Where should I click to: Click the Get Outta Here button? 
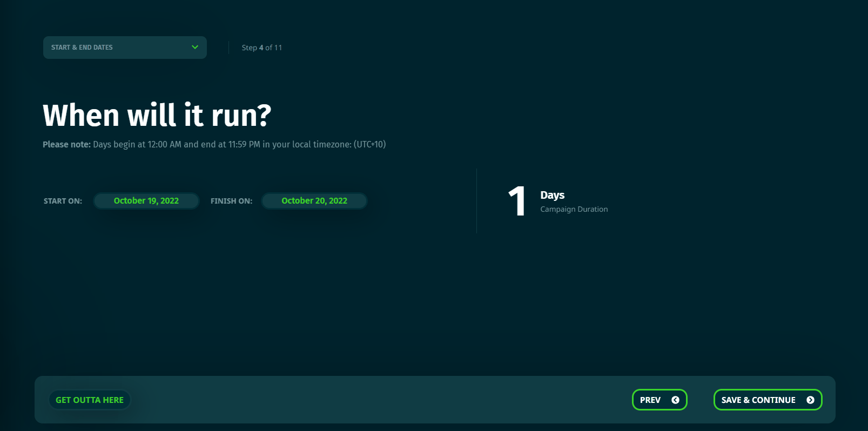click(90, 400)
